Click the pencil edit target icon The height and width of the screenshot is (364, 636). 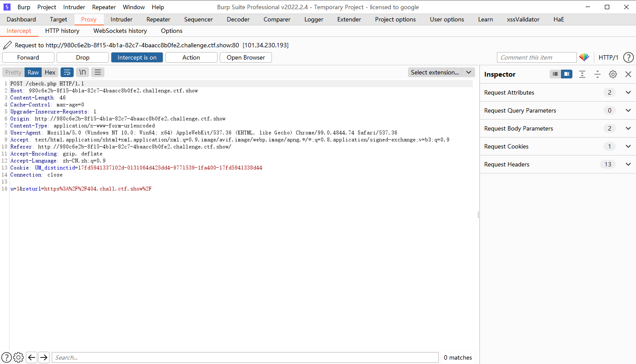pos(7,45)
